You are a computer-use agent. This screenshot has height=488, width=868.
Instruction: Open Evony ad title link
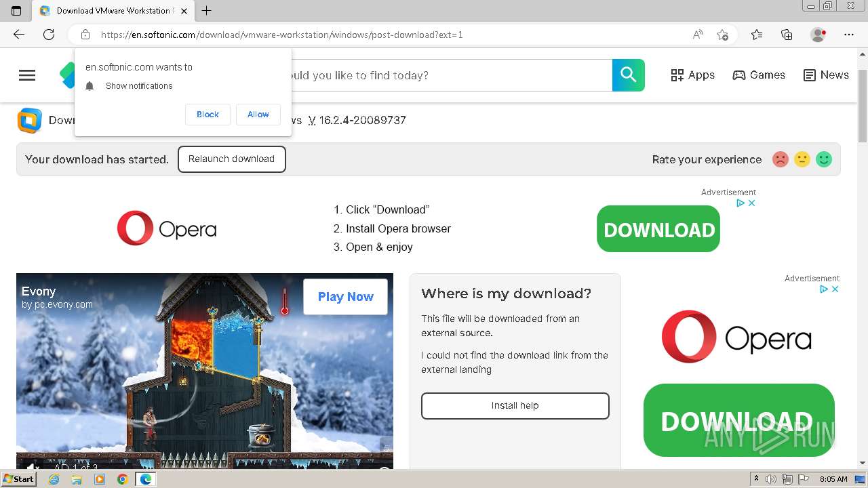click(39, 291)
